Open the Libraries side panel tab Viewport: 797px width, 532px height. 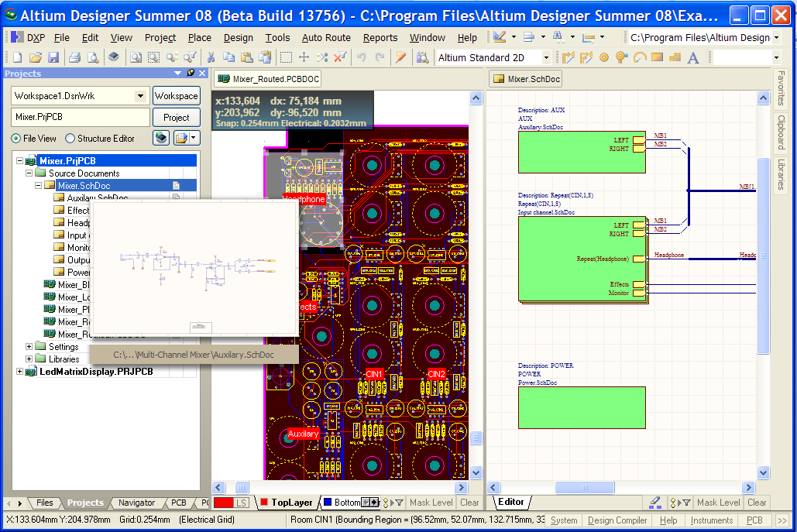(x=782, y=174)
